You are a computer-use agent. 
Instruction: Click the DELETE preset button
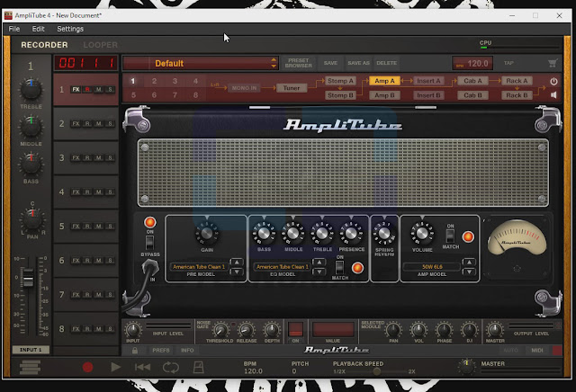tap(386, 63)
